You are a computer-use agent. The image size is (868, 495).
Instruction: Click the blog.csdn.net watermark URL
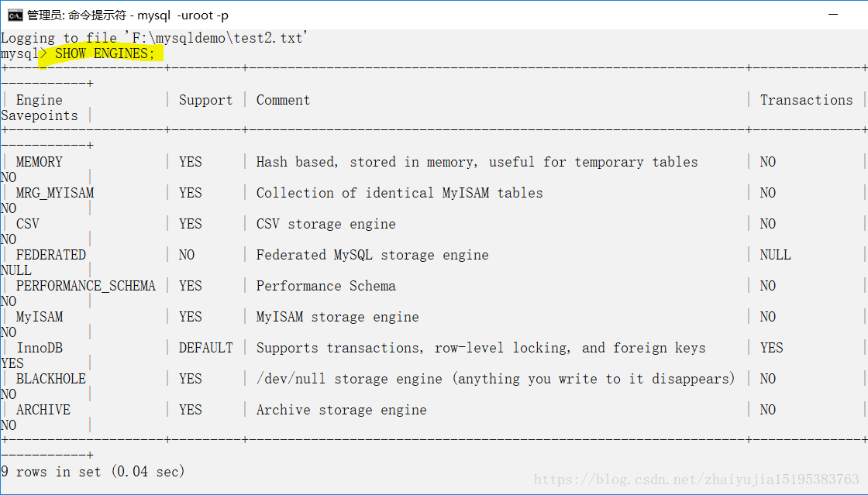696,480
